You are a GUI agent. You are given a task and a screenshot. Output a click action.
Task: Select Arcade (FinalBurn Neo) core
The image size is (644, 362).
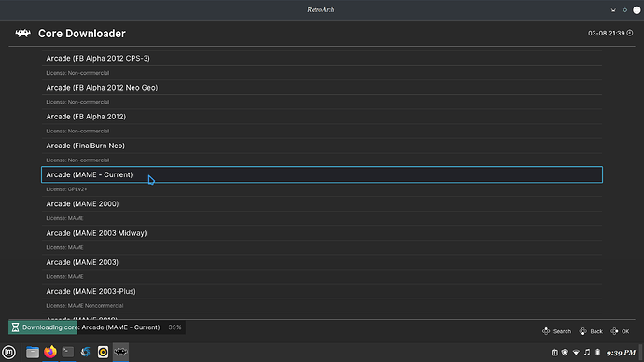322,146
